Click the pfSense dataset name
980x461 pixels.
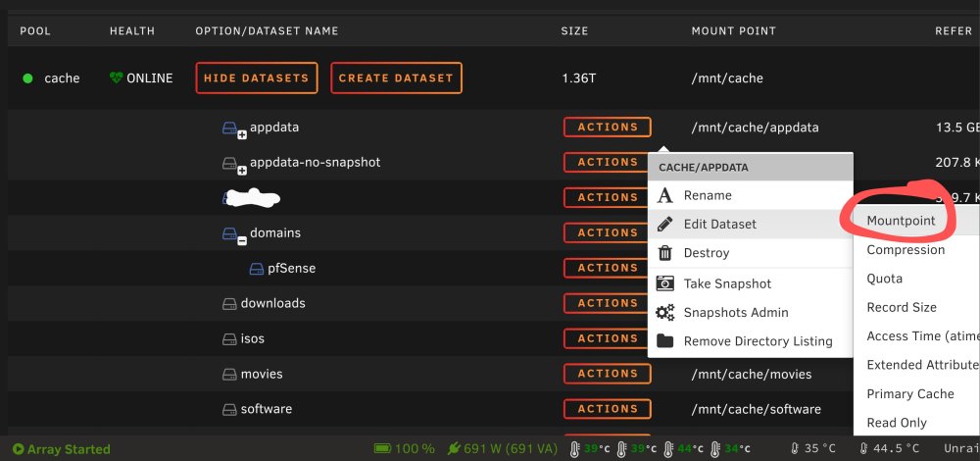291,269
